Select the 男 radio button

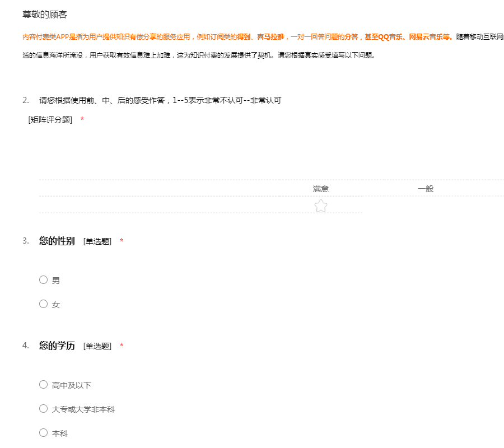point(44,280)
